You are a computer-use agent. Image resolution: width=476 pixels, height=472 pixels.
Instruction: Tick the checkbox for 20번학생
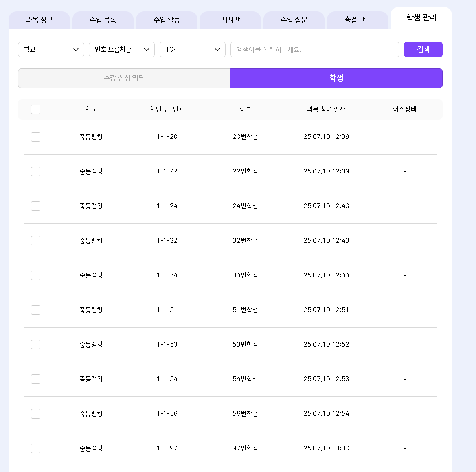coord(36,137)
